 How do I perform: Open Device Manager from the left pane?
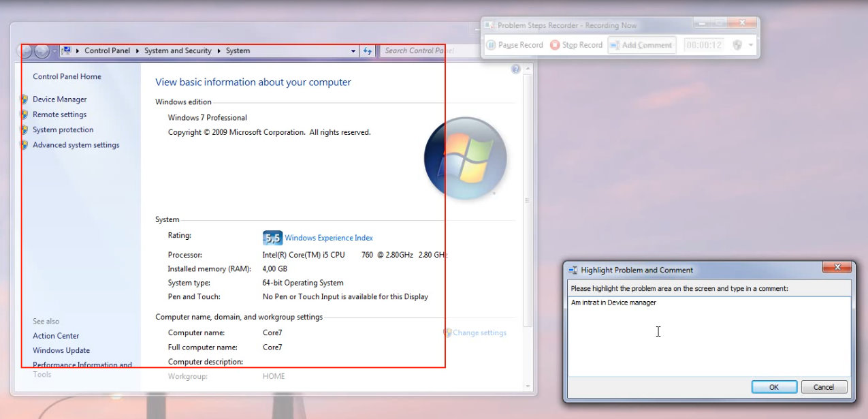click(x=60, y=99)
